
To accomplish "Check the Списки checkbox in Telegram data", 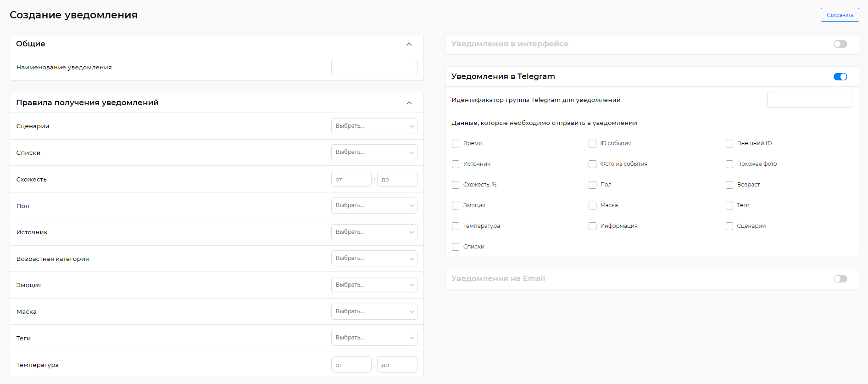I will 456,247.
